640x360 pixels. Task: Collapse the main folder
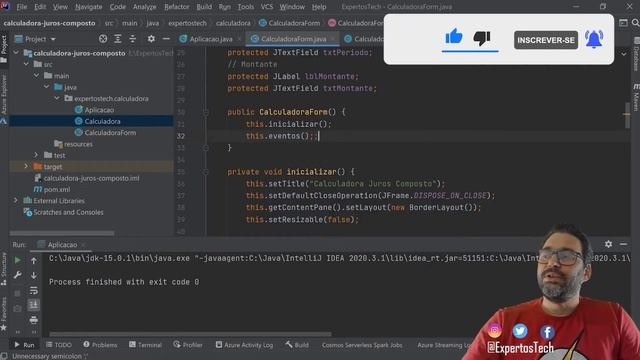tap(36, 76)
